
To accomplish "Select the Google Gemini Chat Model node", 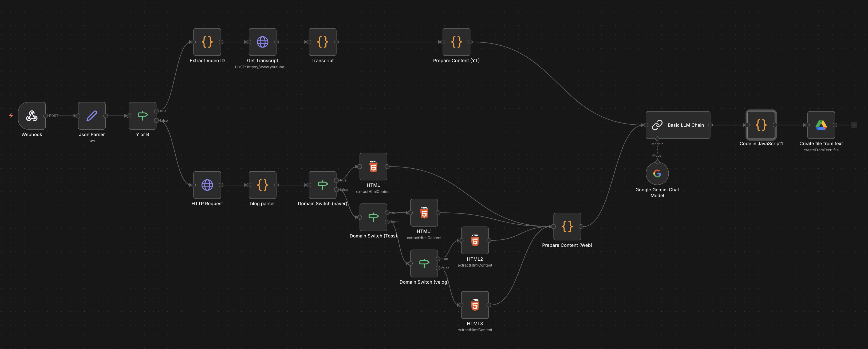I will click(657, 173).
